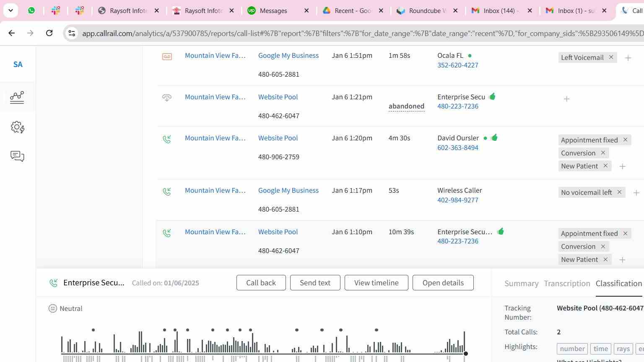Add a tag to abandoned 1:21pm call
Screen dimensions: 644x362
(566, 99)
